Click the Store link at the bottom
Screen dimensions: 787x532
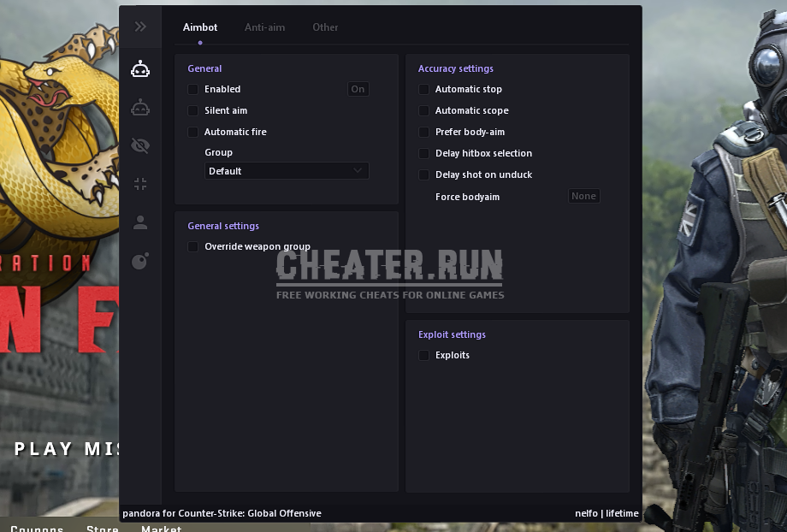click(x=102, y=528)
